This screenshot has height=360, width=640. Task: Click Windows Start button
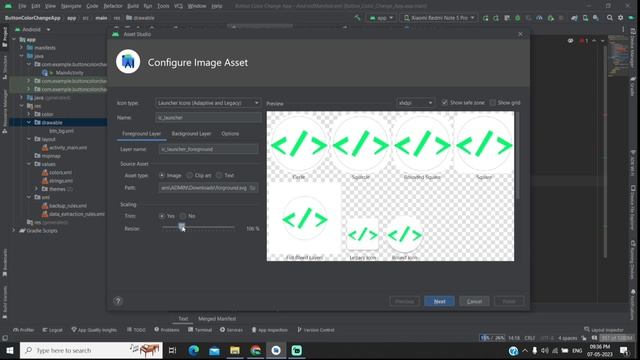tap(9, 350)
